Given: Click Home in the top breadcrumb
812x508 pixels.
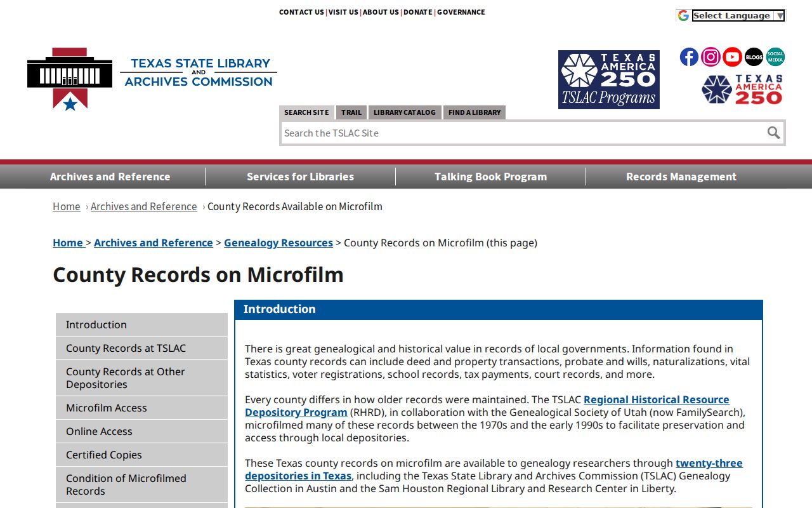Looking at the screenshot, I should click(67, 206).
